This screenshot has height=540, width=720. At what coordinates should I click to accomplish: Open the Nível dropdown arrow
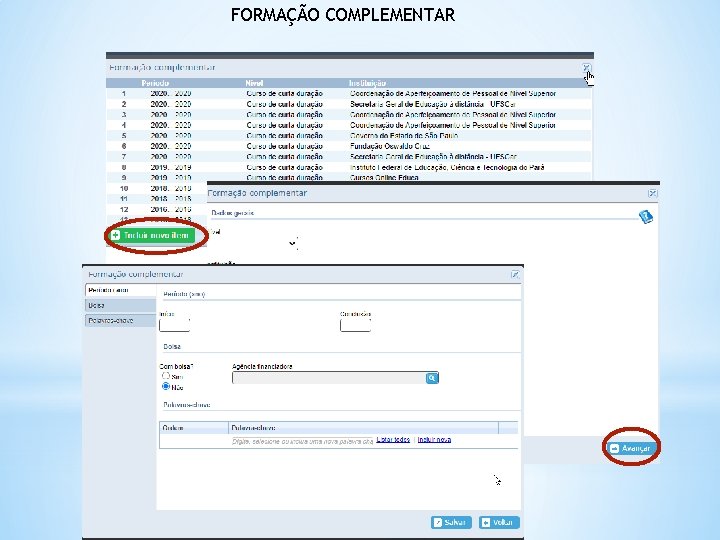tap(292, 243)
